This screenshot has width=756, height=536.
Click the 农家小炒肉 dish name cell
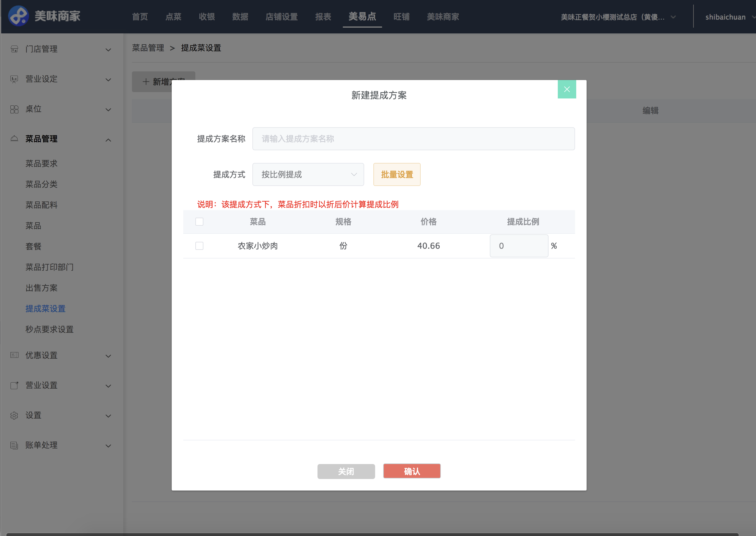[x=258, y=246]
